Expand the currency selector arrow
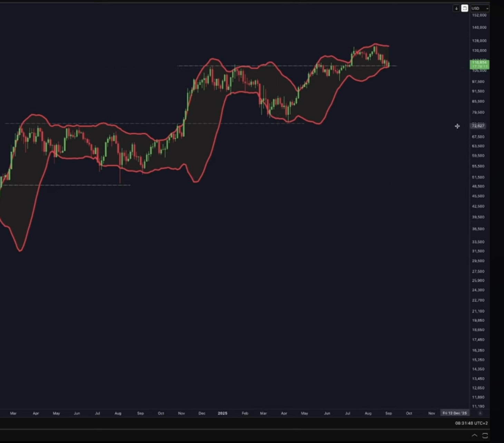504x443 pixels. click(487, 8)
